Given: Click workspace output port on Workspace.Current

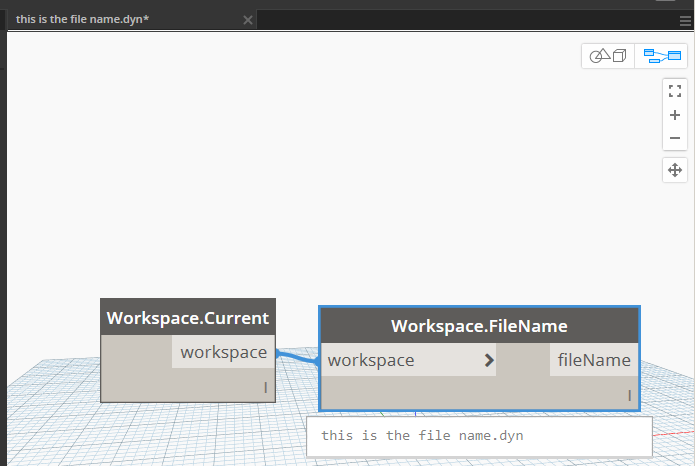Looking at the screenshot, I should (223, 352).
